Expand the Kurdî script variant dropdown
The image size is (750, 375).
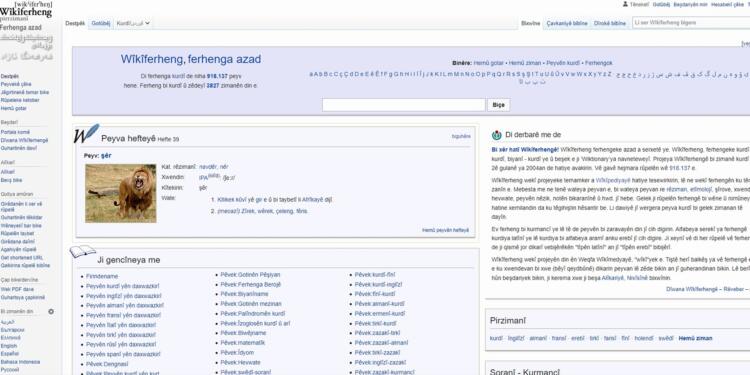tap(133, 23)
